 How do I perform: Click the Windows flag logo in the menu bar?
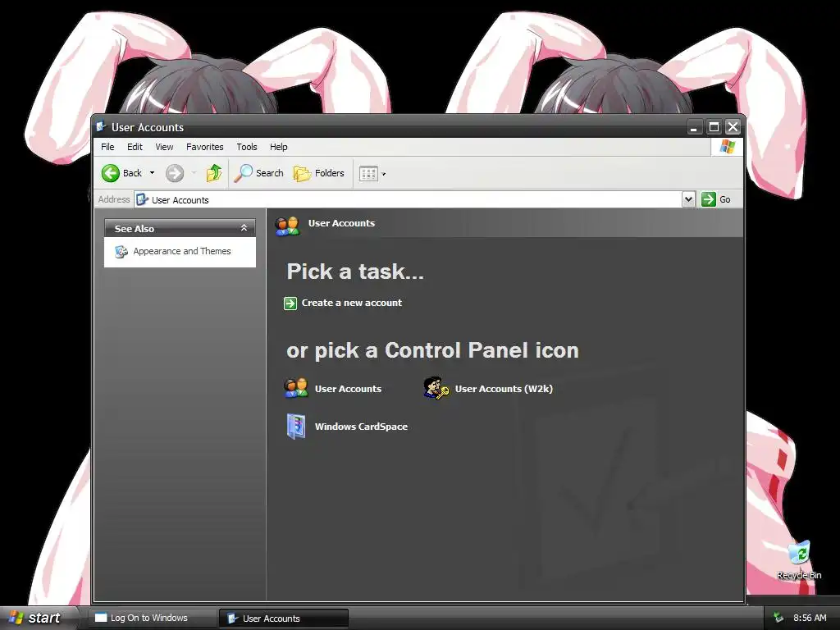pos(727,146)
